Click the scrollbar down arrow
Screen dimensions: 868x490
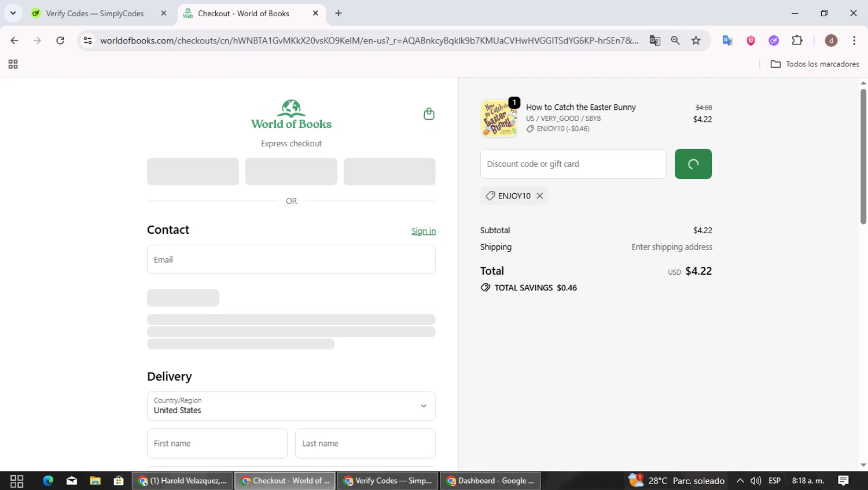863,465
